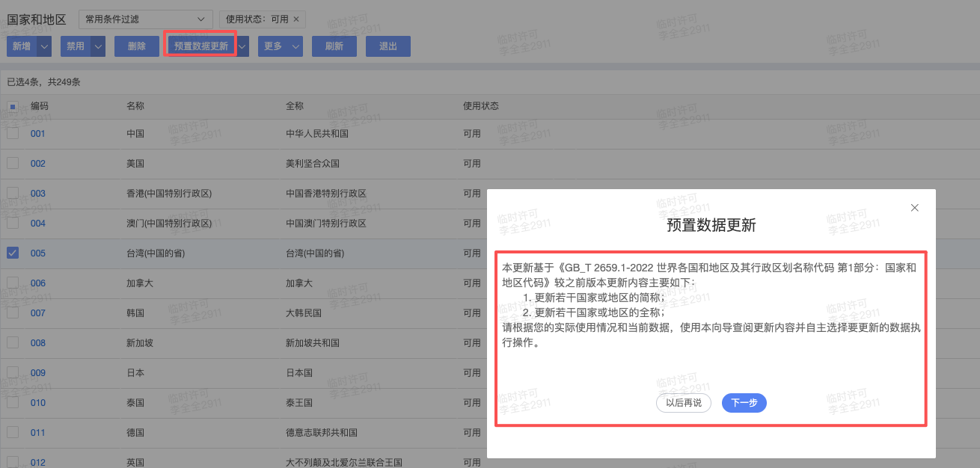
Task: Click the 名称 column header
Action: click(x=135, y=106)
